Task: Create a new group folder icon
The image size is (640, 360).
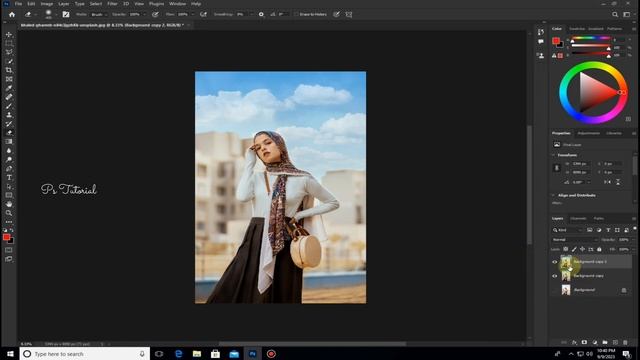Action: tap(605, 342)
